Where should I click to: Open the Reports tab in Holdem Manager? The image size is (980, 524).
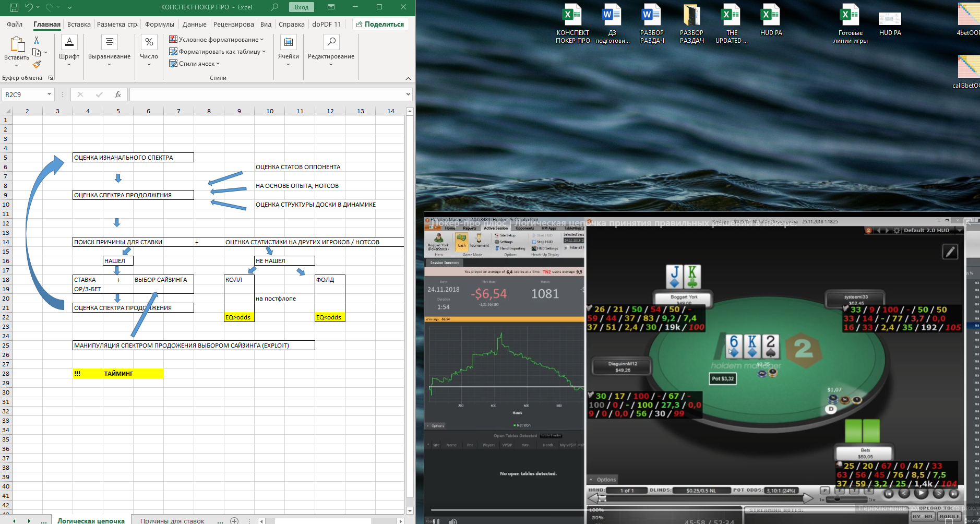[470, 228]
